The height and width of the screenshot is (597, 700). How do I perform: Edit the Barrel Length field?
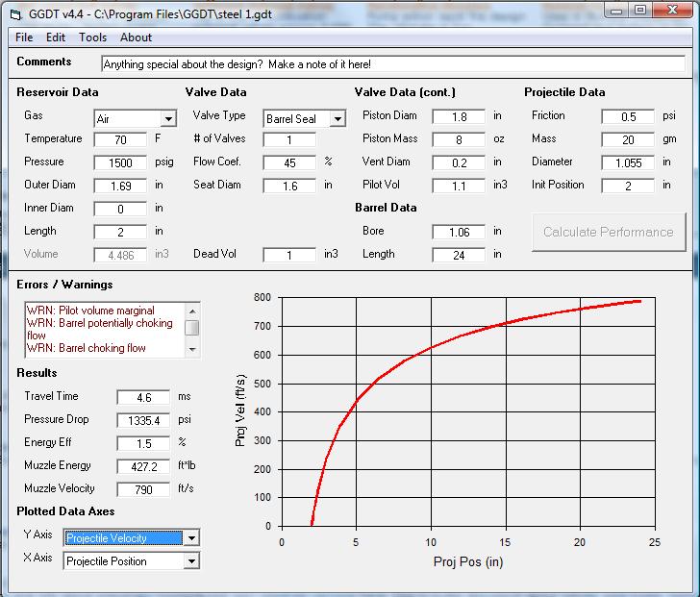[459, 255]
